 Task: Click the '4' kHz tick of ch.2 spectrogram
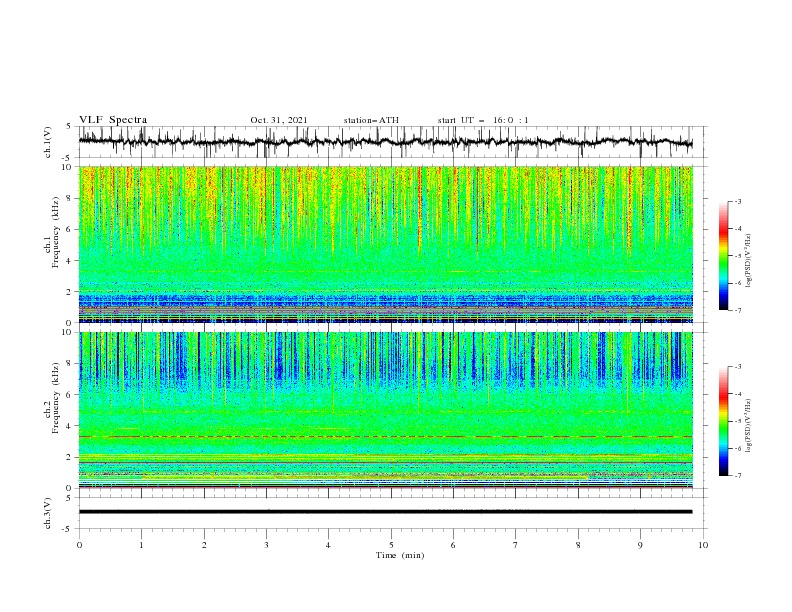pos(70,426)
